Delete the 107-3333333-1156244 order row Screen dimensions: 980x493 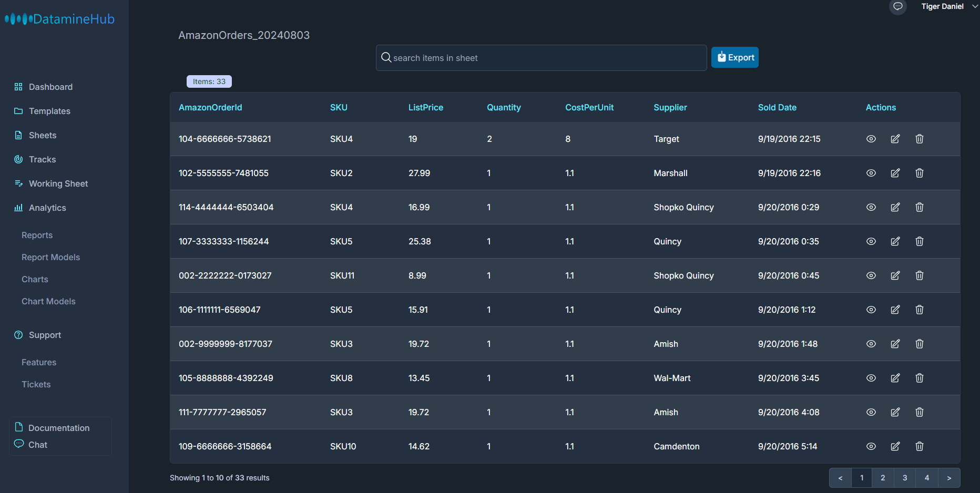[x=920, y=241]
